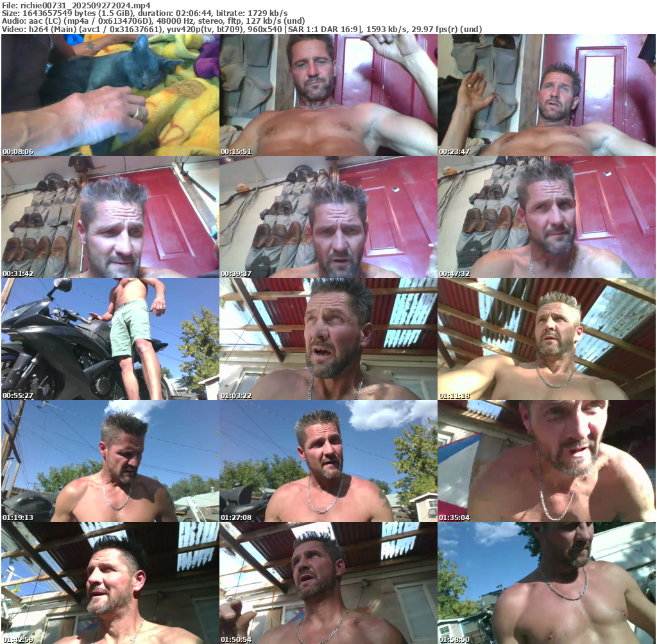Select the frame at 01:03:22
This screenshot has height=644, width=657.
point(328,339)
